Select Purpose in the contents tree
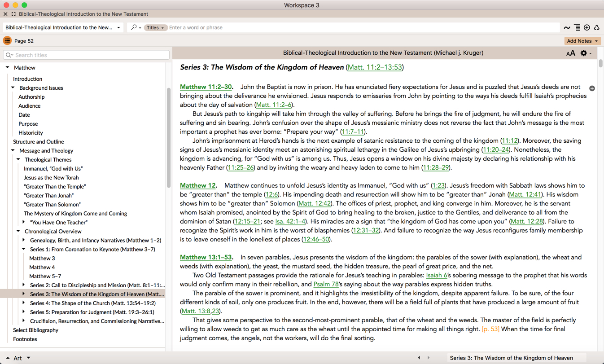Image resolution: width=604 pixels, height=364 pixels. click(28, 124)
